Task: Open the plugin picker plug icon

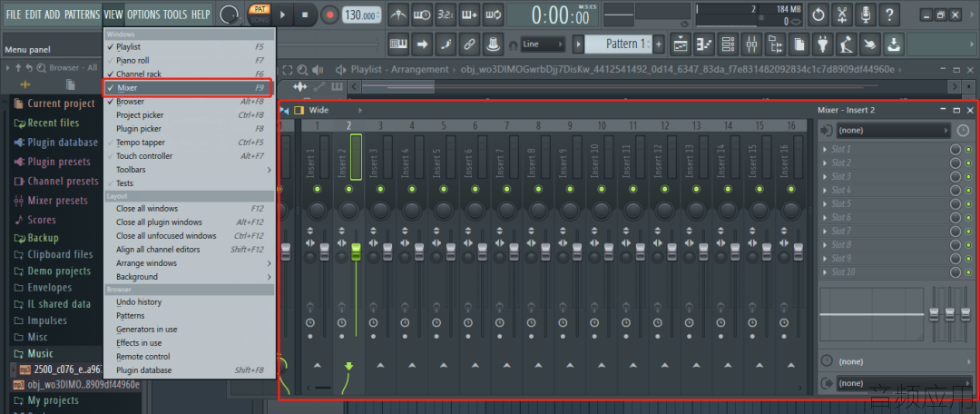Action: (823, 44)
